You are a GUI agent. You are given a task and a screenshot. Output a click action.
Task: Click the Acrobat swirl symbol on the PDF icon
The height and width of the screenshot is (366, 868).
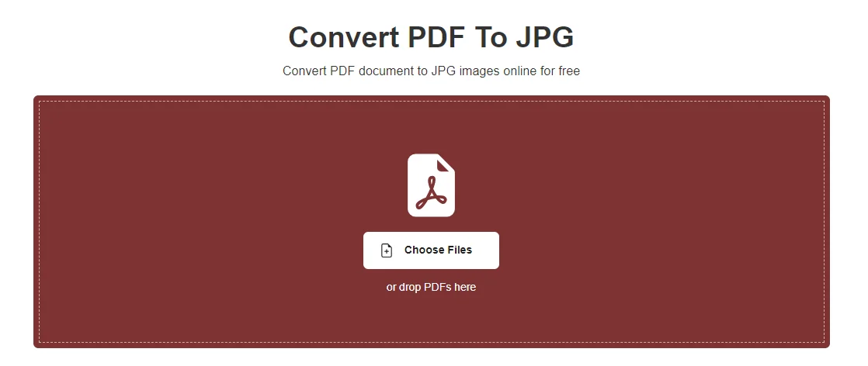point(431,192)
